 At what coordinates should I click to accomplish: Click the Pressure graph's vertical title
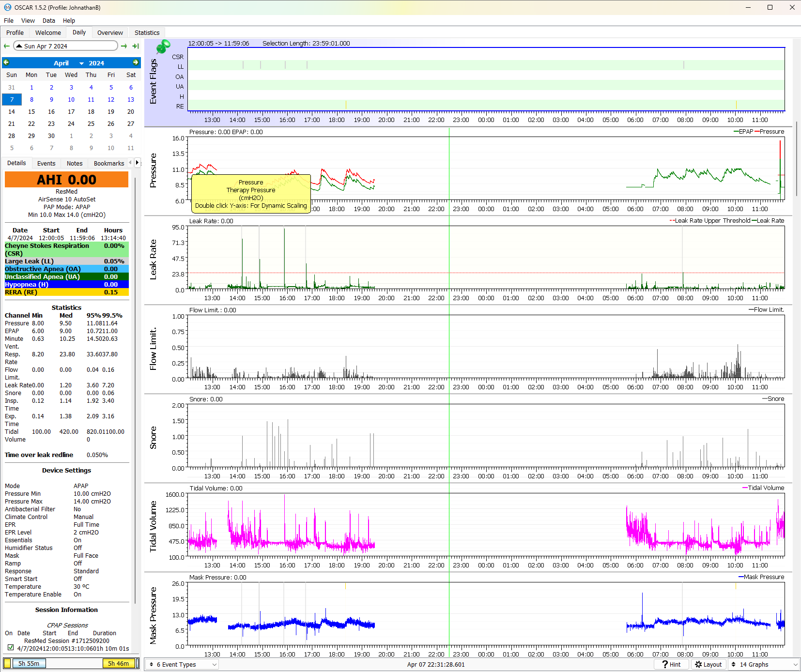click(153, 170)
